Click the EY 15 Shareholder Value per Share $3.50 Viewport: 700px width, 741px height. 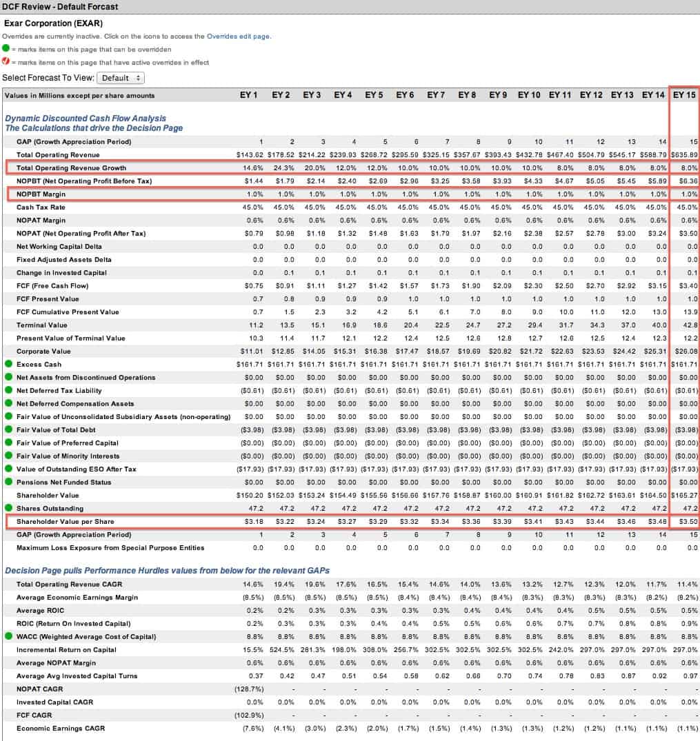tap(688, 522)
